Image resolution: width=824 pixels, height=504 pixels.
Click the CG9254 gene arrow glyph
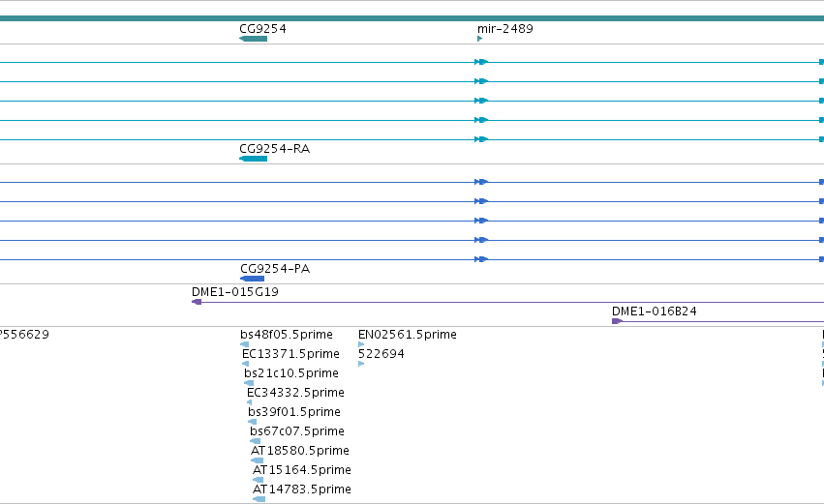click(x=254, y=39)
